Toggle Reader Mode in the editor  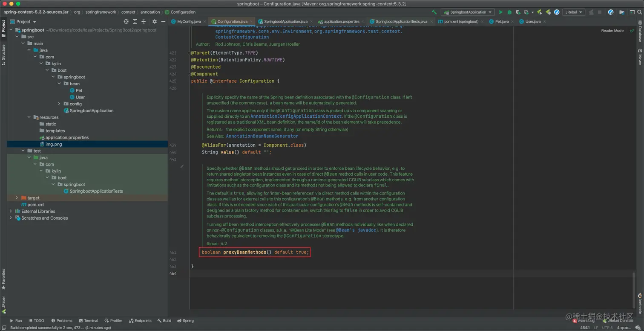click(x=612, y=31)
